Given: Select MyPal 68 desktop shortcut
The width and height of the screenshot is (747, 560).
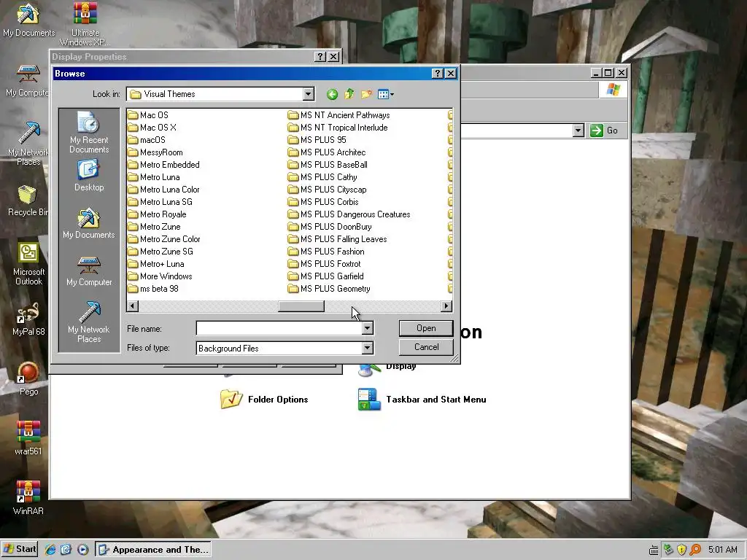Looking at the screenshot, I should [28, 319].
